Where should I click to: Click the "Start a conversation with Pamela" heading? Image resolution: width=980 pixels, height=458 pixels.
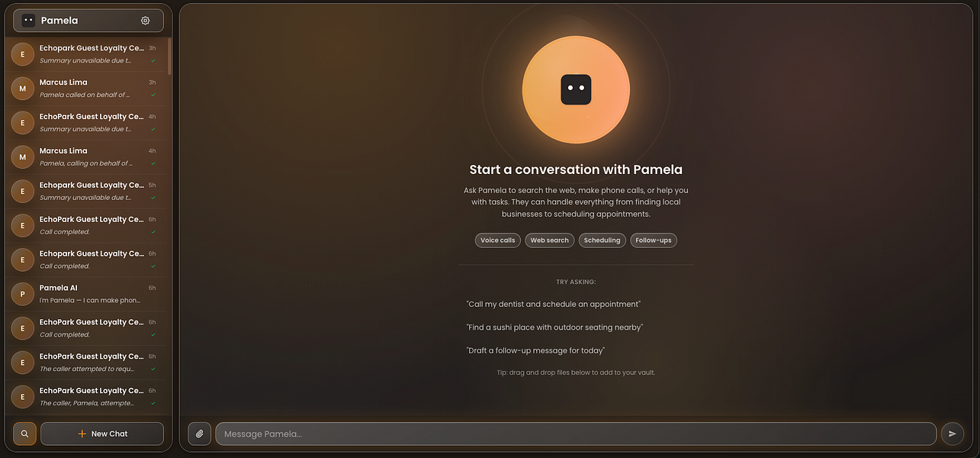tap(576, 169)
